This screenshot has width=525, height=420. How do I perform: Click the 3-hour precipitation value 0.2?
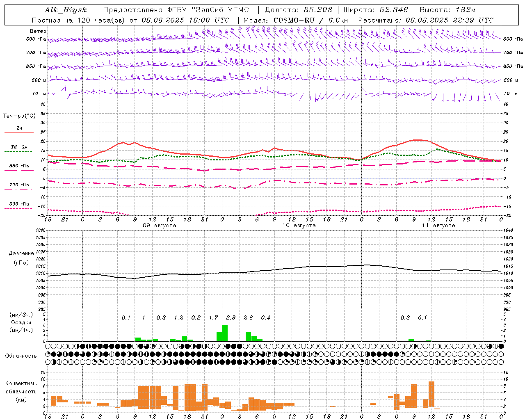pos(196,317)
